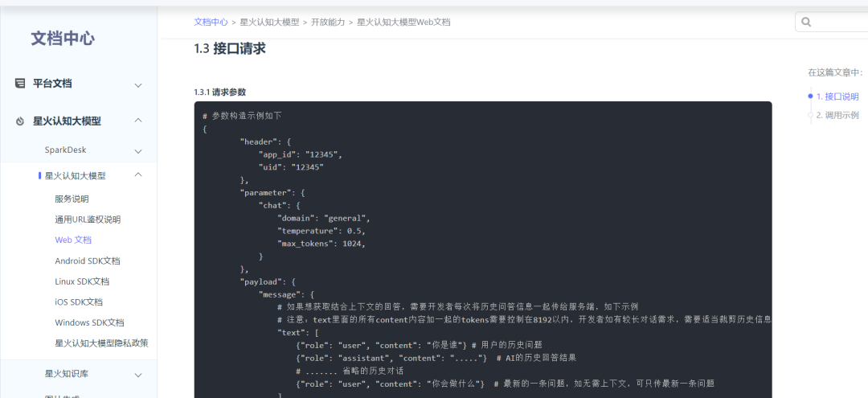868x398 pixels.
Task: Click the "header": { code line
Action: point(266,142)
